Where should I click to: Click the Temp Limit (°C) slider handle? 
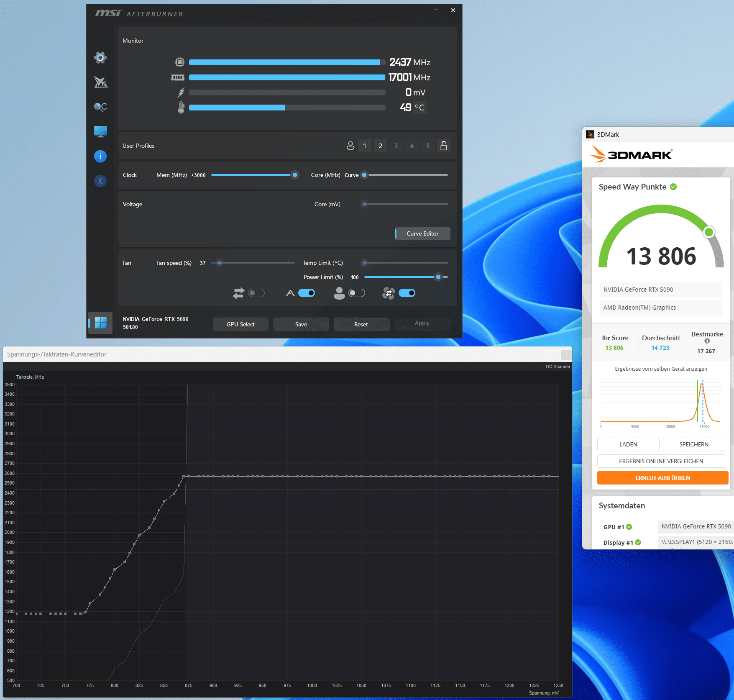coord(364,263)
